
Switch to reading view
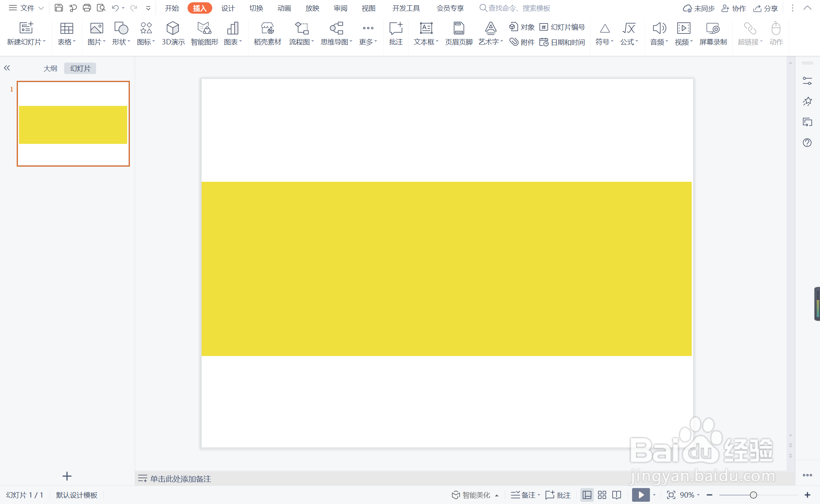coord(617,495)
